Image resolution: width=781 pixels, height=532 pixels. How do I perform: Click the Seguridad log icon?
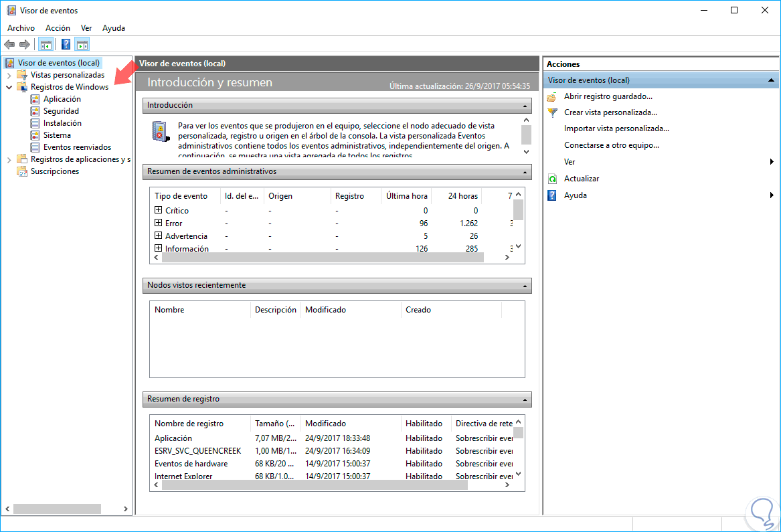coord(35,111)
